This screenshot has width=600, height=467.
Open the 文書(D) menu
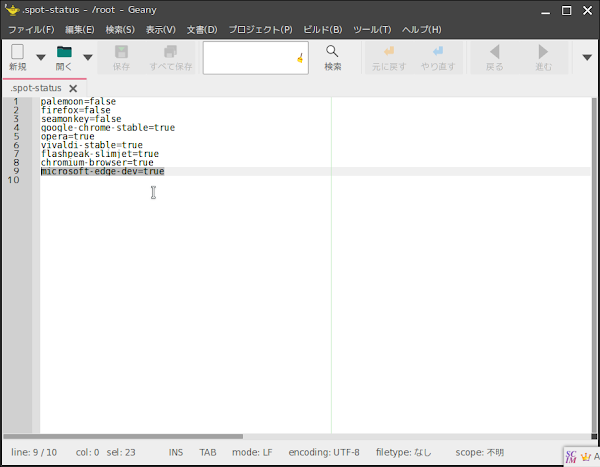[202, 29]
